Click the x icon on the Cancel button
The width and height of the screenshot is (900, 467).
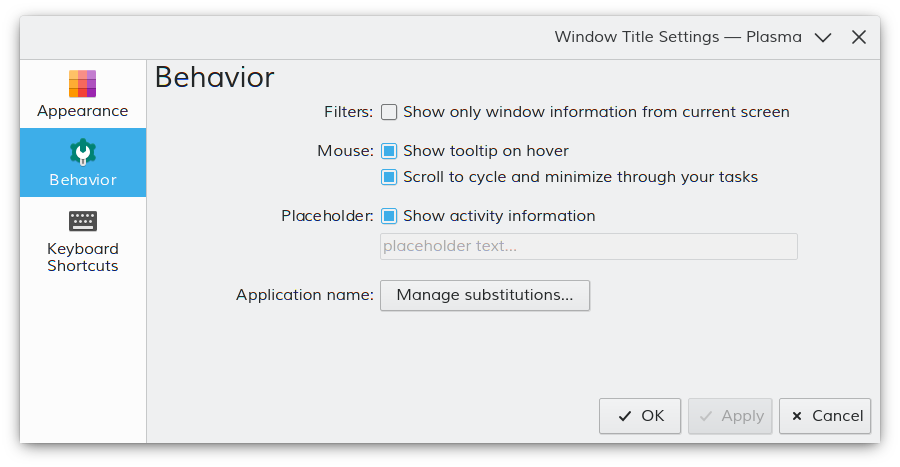[x=797, y=416]
